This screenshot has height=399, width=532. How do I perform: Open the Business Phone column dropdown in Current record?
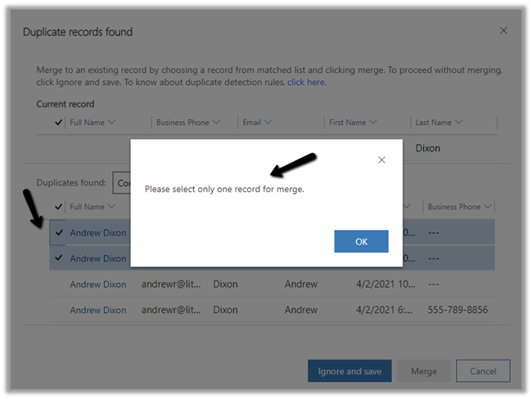(x=187, y=123)
